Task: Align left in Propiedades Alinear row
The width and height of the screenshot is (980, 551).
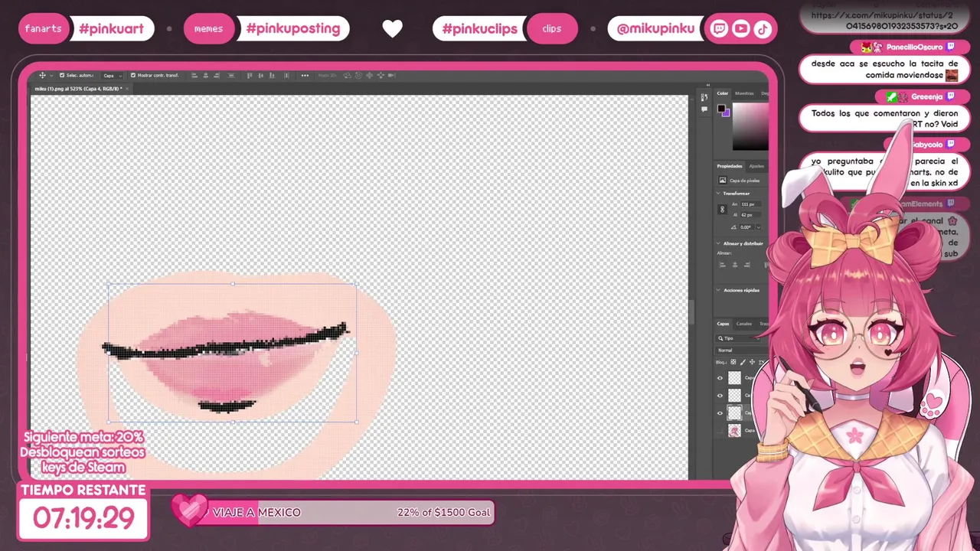Action: 722,265
